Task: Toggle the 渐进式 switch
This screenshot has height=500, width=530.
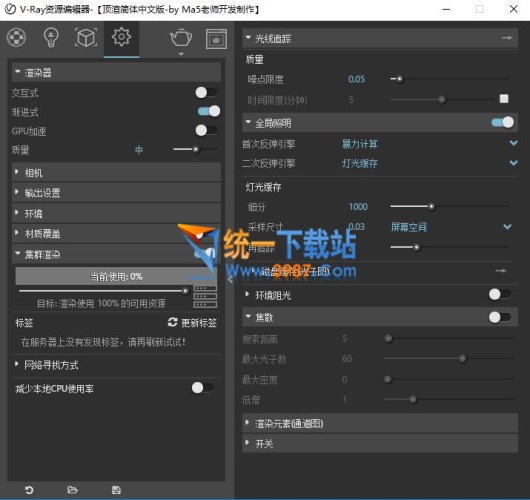Action: click(209, 111)
